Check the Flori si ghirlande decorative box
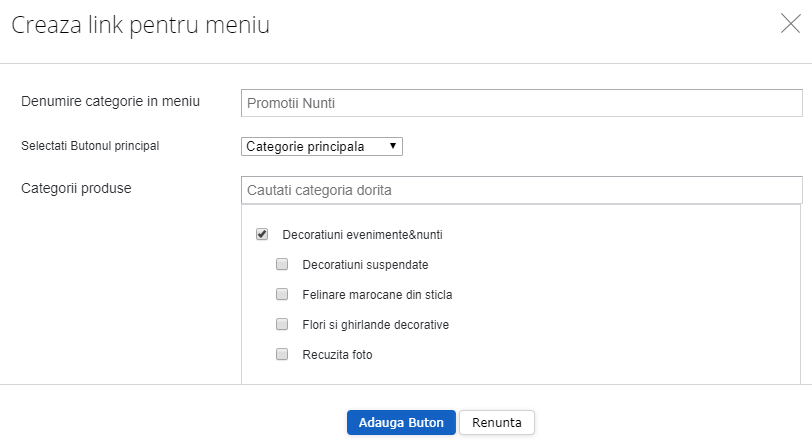Image resolution: width=812 pixels, height=440 pixels. [282, 325]
